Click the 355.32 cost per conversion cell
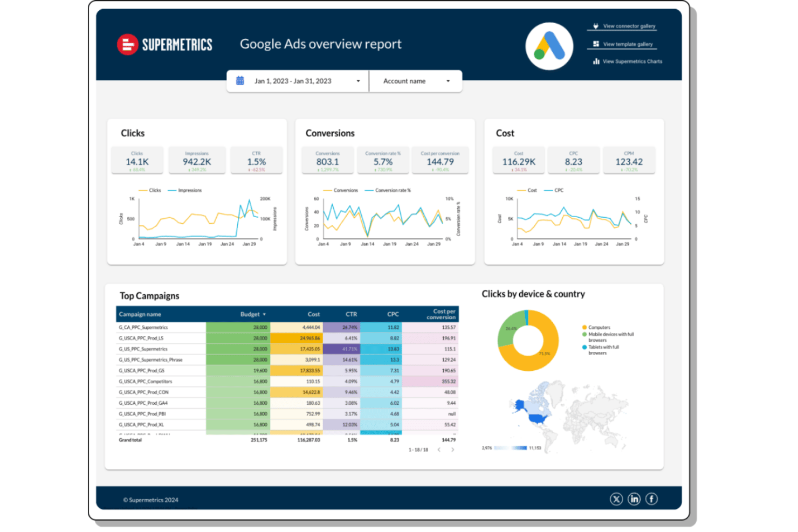The width and height of the screenshot is (798, 532). (430, 381)
